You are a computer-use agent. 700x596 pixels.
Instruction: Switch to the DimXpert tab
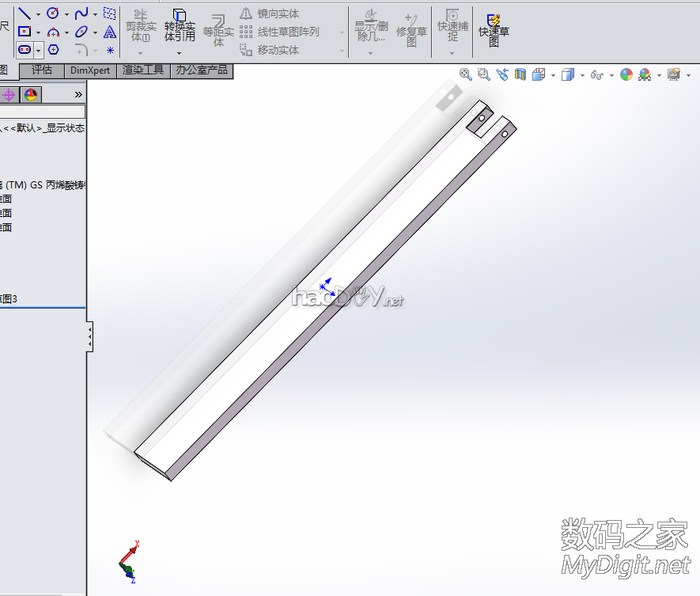tap(90, 70)
